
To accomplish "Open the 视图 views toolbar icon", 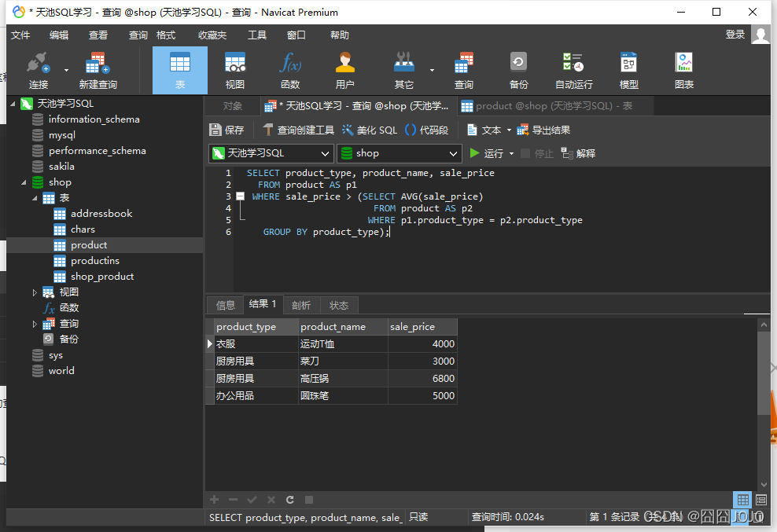I will 235,71.
